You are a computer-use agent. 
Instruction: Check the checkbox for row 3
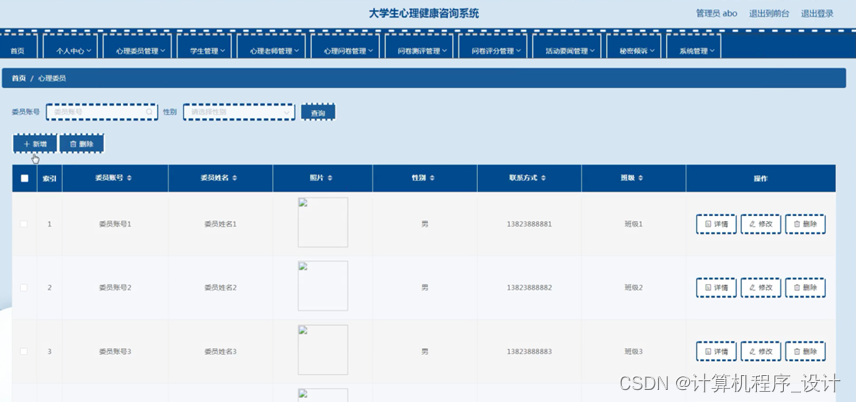click(24, 351)
